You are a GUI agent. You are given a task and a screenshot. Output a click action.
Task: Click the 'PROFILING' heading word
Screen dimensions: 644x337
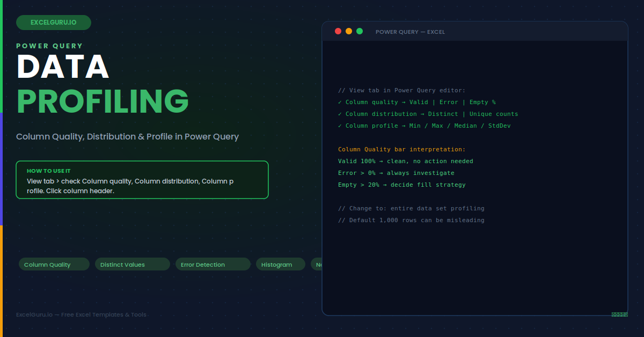point(103,100)
